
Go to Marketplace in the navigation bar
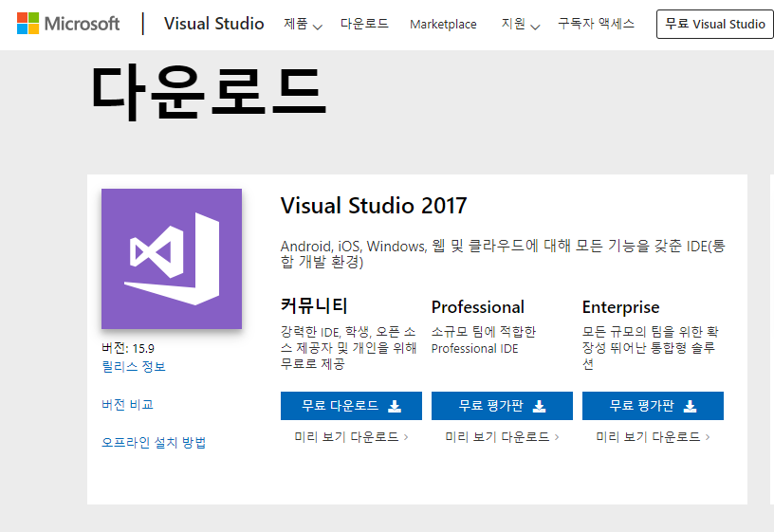coord(443,24)
